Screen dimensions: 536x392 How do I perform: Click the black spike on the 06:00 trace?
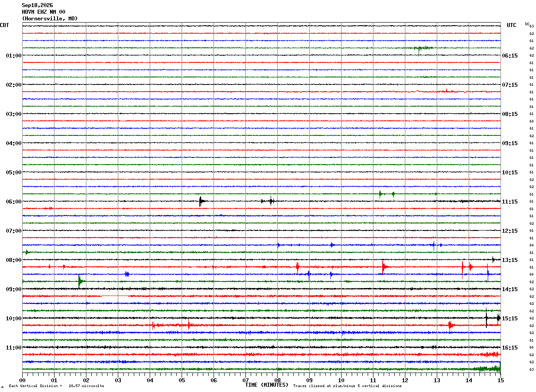coord(201,201)
